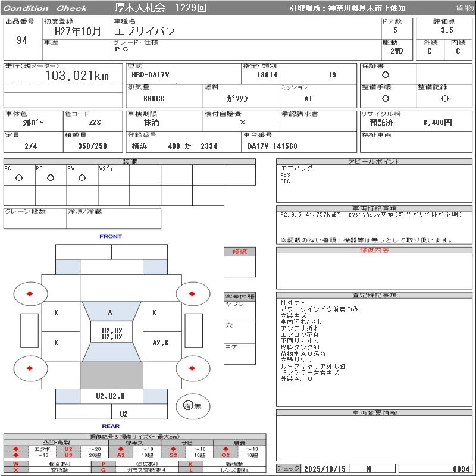
Task: Click the アンテナ折れ inspection note
Action: click(300, 328)
